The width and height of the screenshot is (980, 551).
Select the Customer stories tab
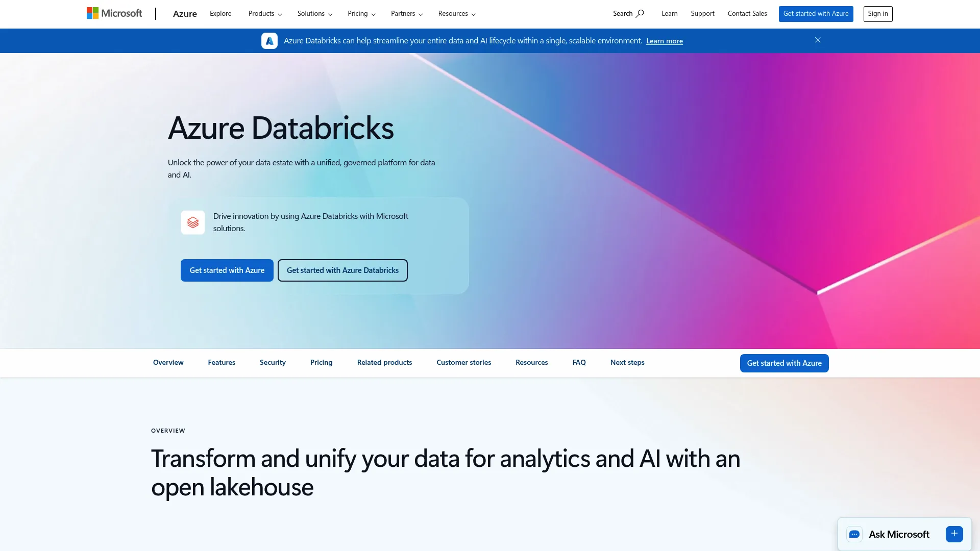(464, 363)
